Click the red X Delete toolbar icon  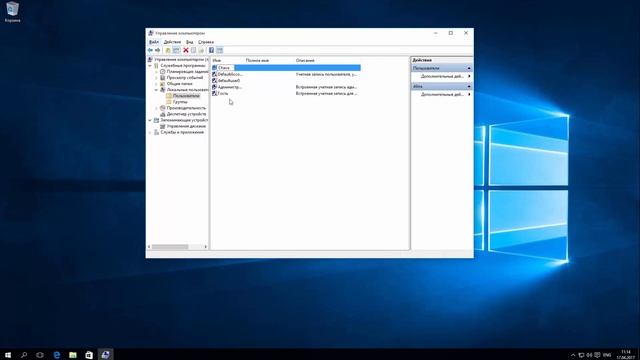(x=186, y=50)
